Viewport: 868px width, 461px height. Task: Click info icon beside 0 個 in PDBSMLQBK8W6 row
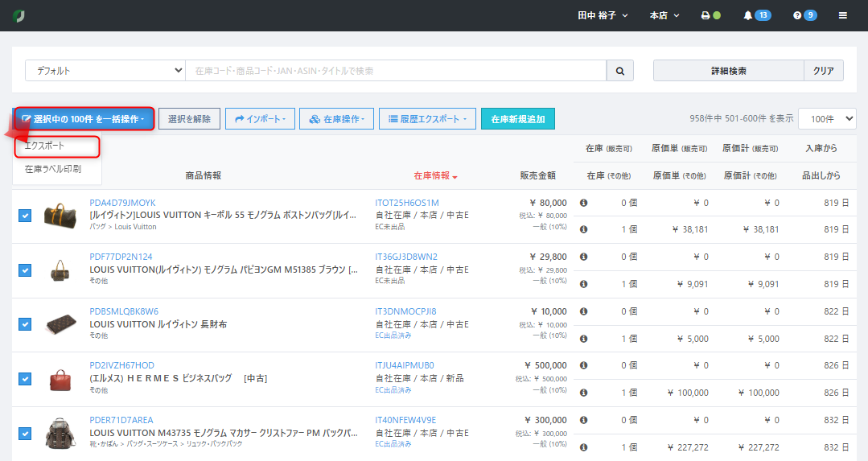(x=583, y=311)
